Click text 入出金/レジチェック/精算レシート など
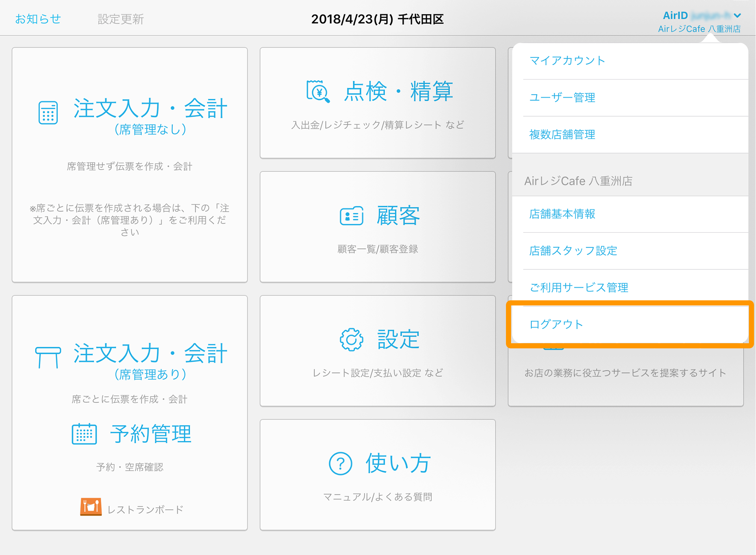The image size is (756, 555). tap(378, 125)
